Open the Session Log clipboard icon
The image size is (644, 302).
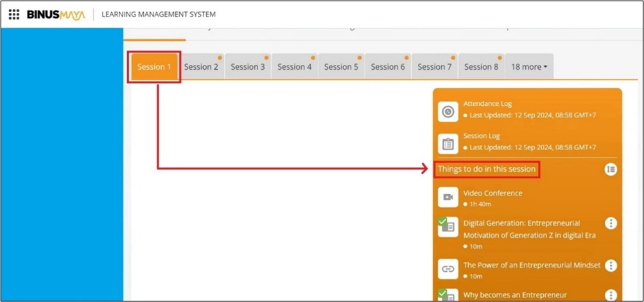448,144
